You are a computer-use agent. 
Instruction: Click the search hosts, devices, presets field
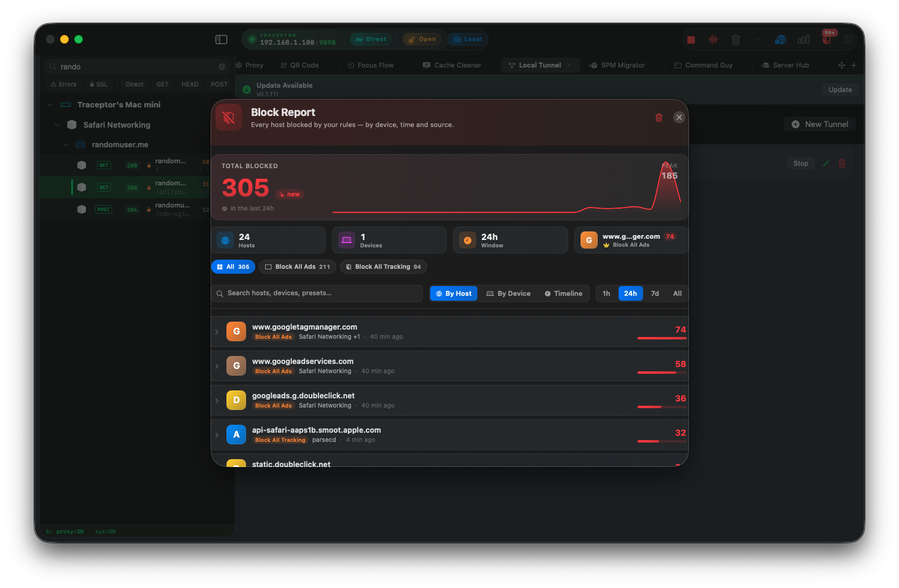tap(317, 293)
